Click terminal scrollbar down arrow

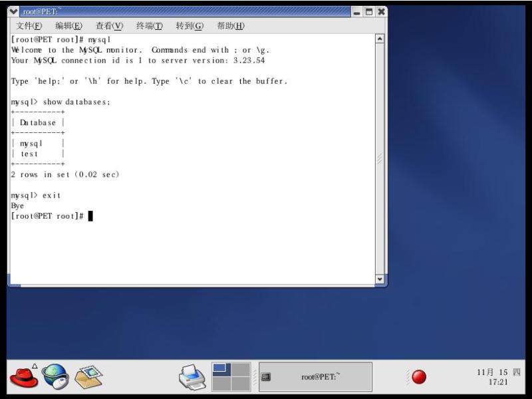coord(380,279)
